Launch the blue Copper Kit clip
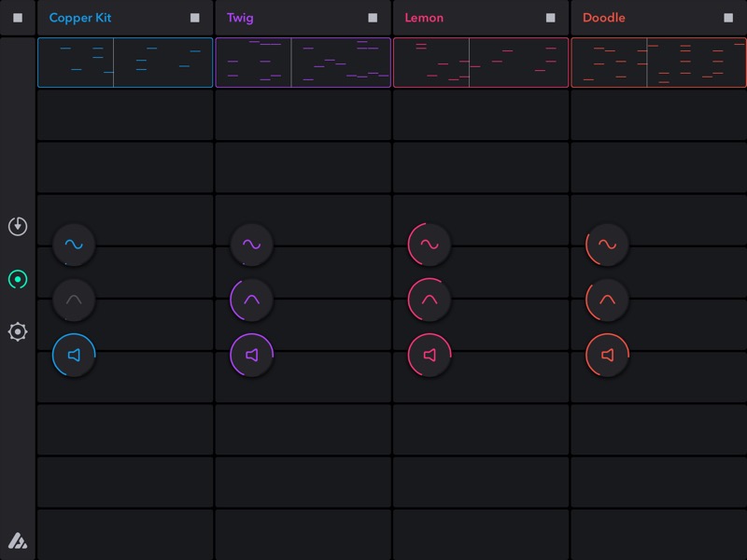 125,63
